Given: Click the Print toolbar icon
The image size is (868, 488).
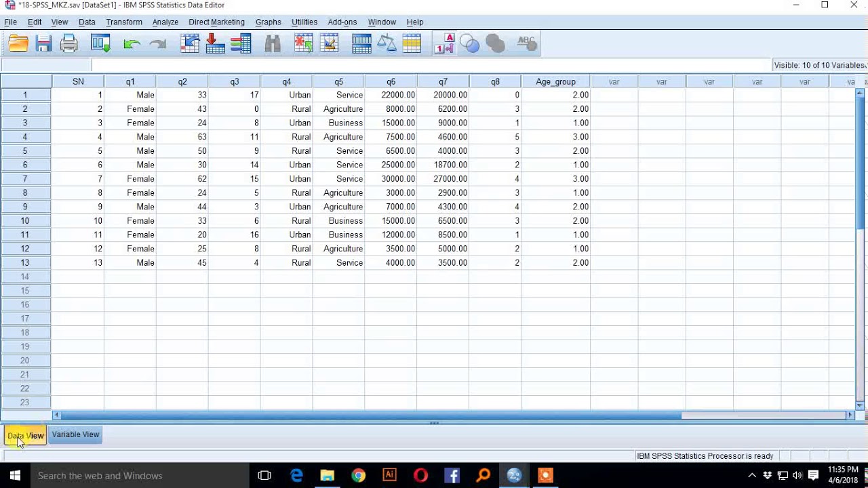Looking at the screenshot, I should [69, 44].
